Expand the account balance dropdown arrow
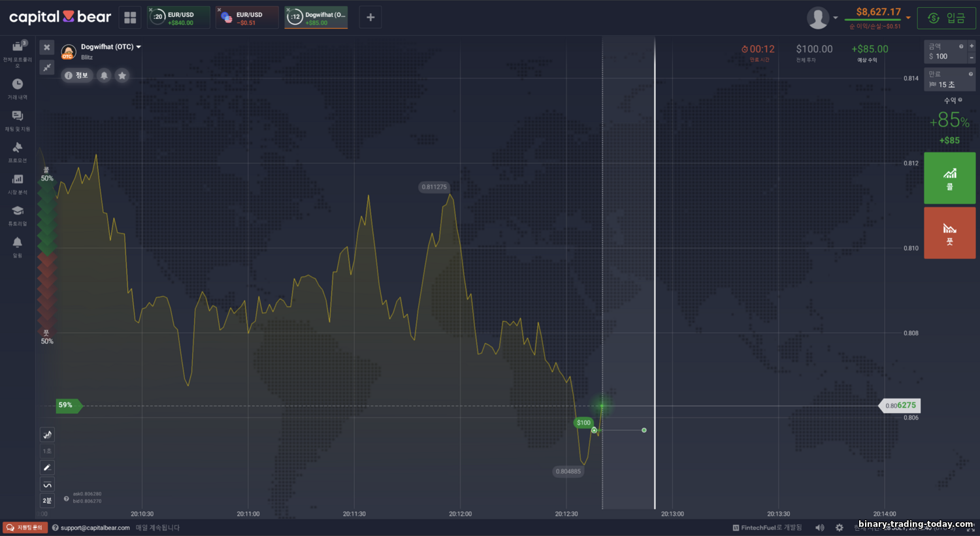This screenshot has height=536, width=980. point(908,18)
